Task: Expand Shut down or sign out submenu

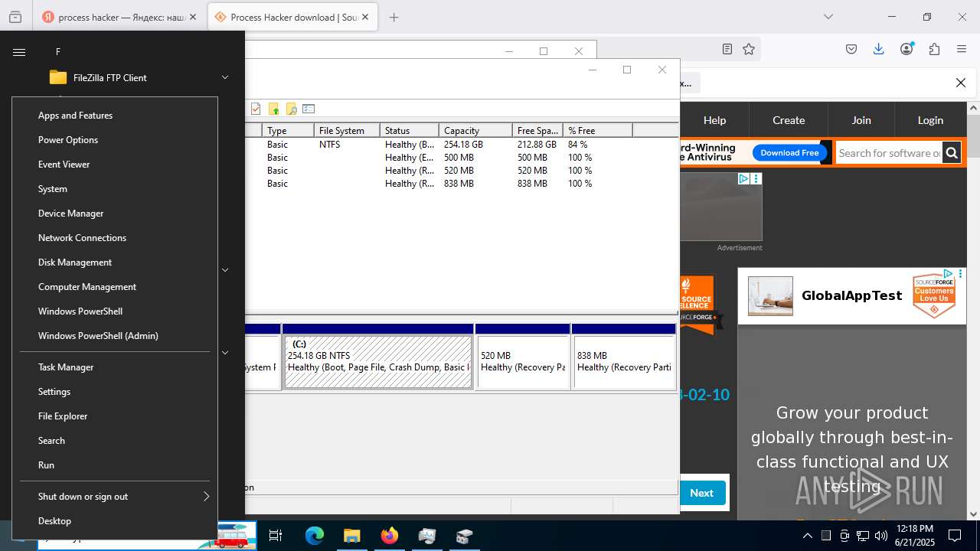Action: [115, 497]
